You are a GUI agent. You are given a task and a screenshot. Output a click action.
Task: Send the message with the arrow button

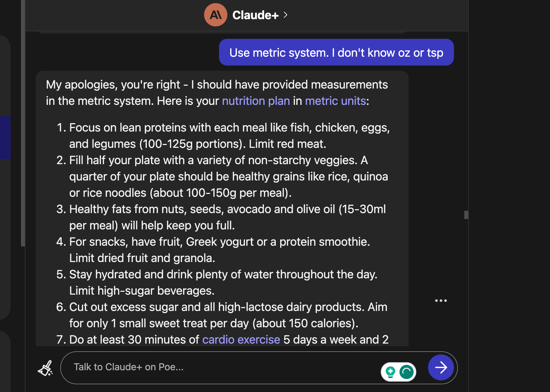[x=441, y=367]
